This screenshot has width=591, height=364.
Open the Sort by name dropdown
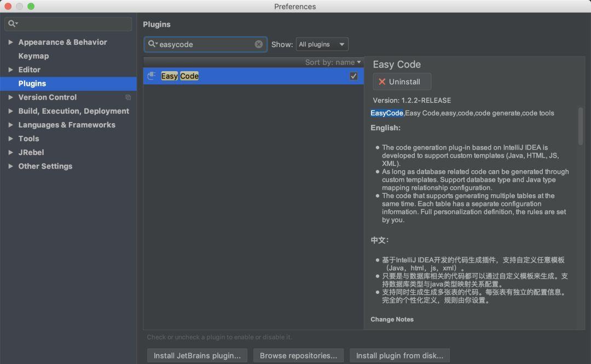(x=333, y=62)
